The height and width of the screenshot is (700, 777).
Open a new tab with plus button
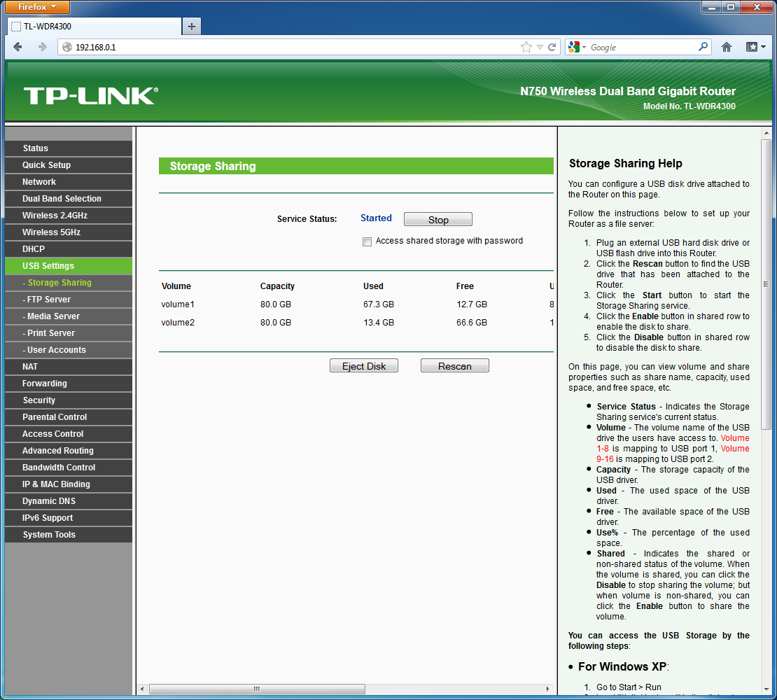click(192, 27)
